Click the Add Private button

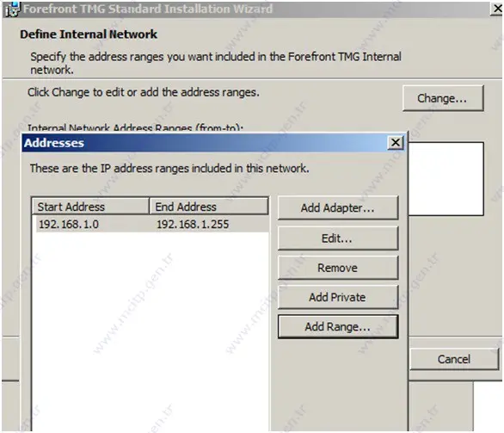(x=338, y=297)
